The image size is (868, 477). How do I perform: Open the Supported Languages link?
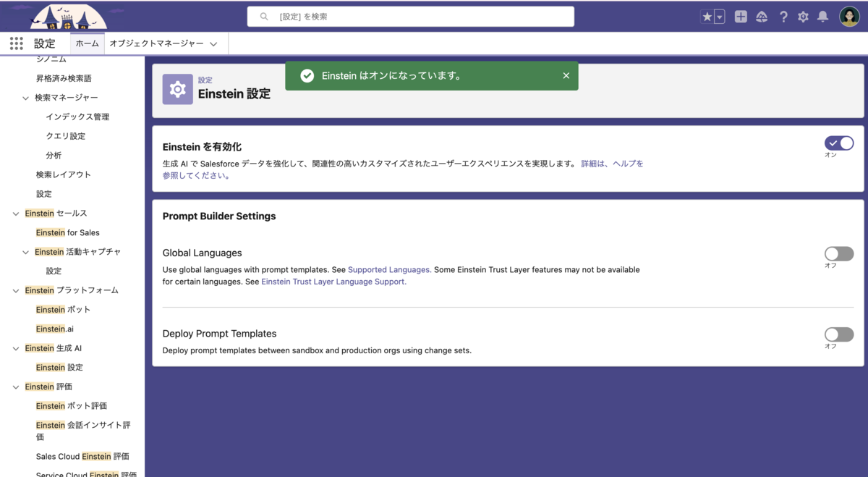click(x=389, y=269)
